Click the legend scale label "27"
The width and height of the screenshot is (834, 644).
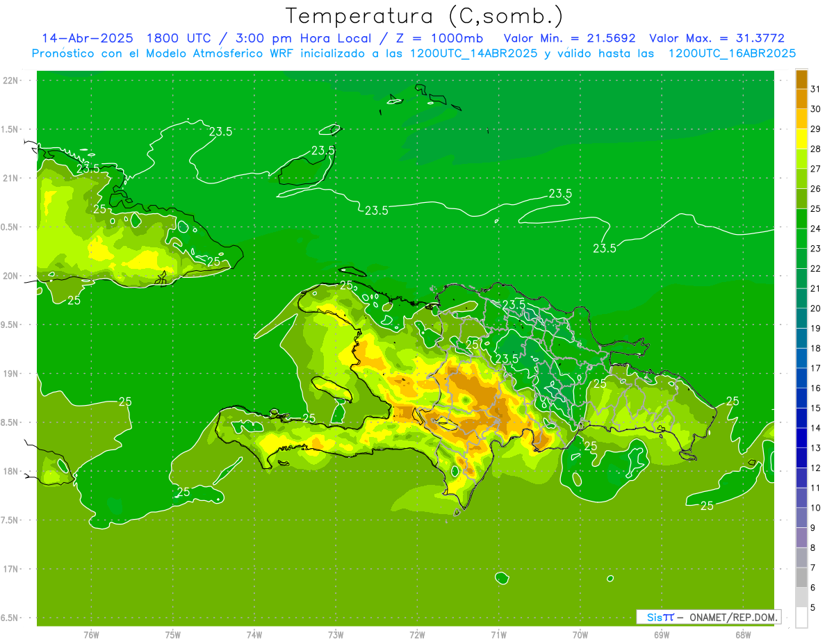point(816,169)
